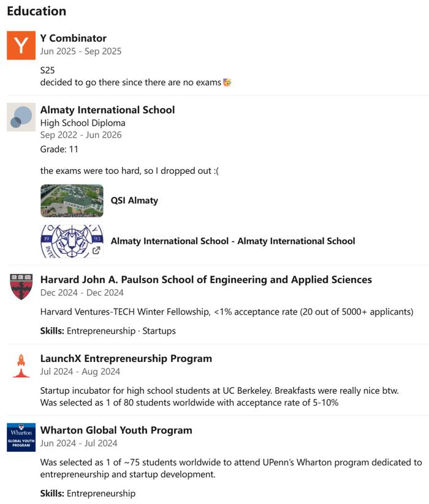Click the Education section heading
Image resolution: width=429 pixels, height=504 pixels.
[37, 11]
